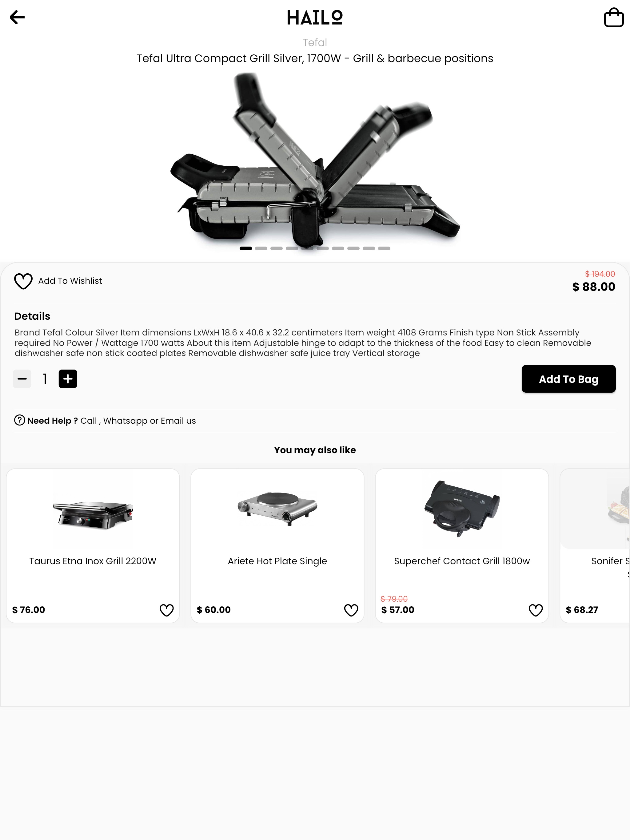Viewport: 630px width, 840px height.
Task: Tap the main Tefal grill product image
Action: pos(315,160)
